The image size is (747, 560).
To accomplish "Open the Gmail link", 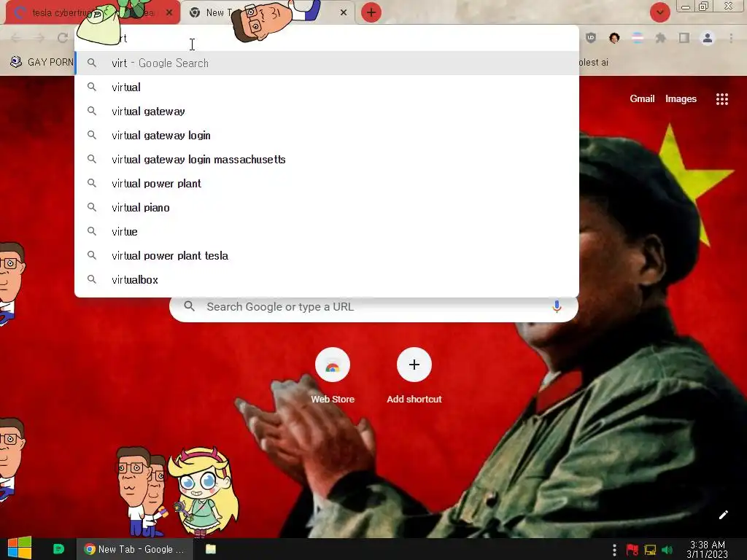I will click(642, 99).
